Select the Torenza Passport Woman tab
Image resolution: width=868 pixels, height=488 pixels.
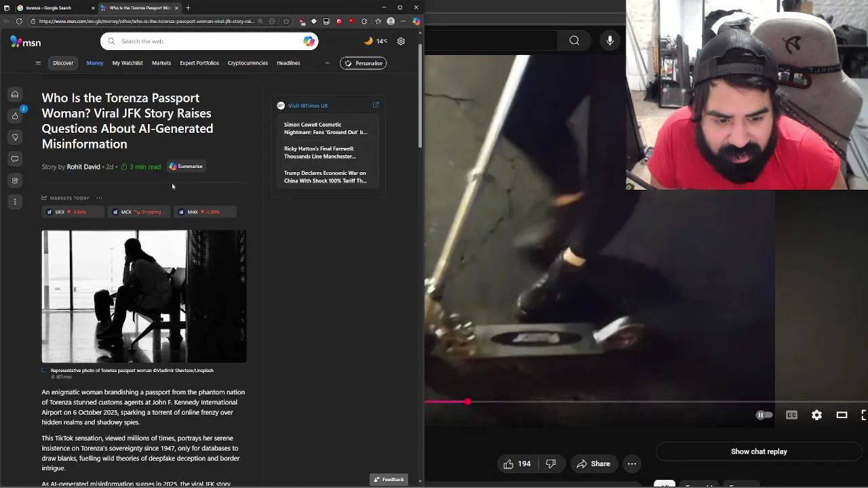pos(139,8)
